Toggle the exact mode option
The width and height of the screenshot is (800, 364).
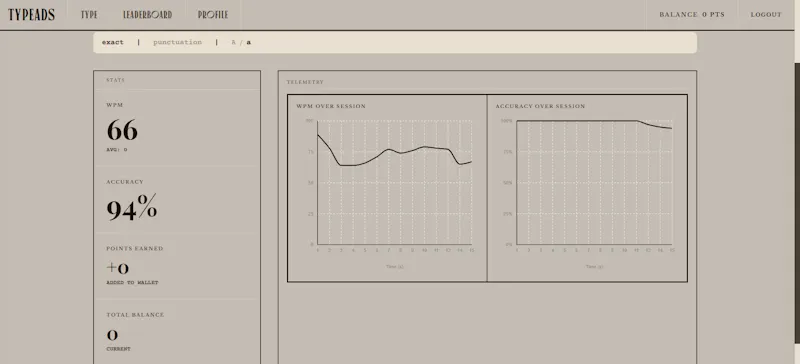(113, 42)
